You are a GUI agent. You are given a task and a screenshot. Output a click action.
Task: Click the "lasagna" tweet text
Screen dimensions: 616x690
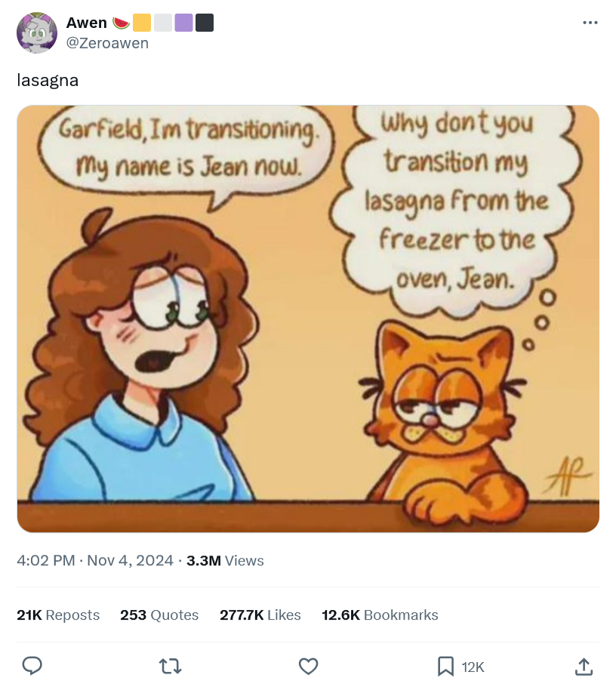48,80
